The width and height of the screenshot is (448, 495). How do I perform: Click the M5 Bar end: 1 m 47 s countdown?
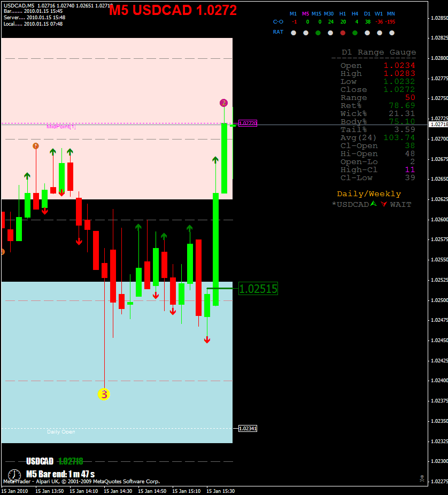60,474
